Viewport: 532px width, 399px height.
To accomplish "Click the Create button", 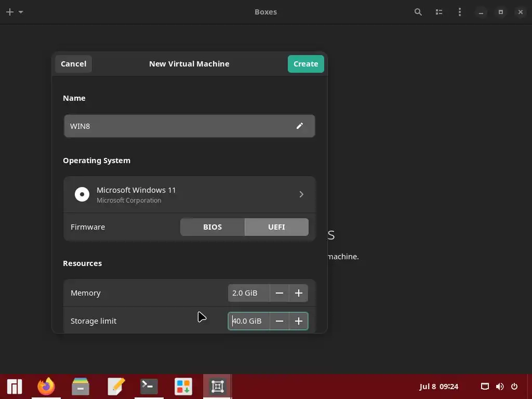I will (x=305, y=64).
